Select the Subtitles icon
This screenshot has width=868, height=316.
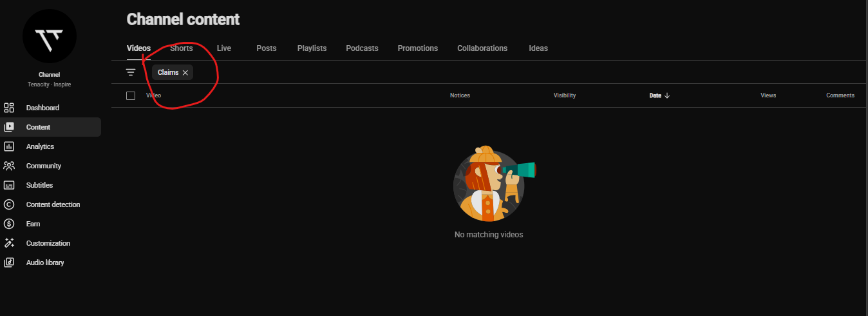pos(9,185)
